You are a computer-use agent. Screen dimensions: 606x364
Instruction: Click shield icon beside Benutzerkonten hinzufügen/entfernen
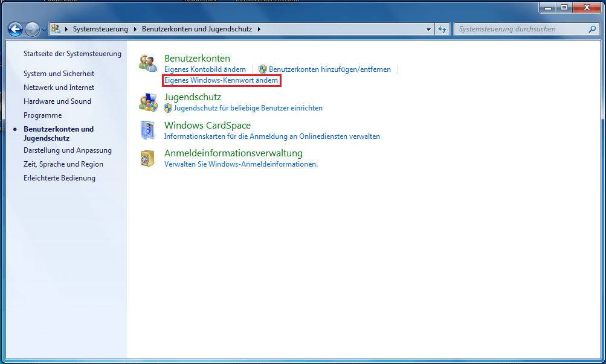263,69
